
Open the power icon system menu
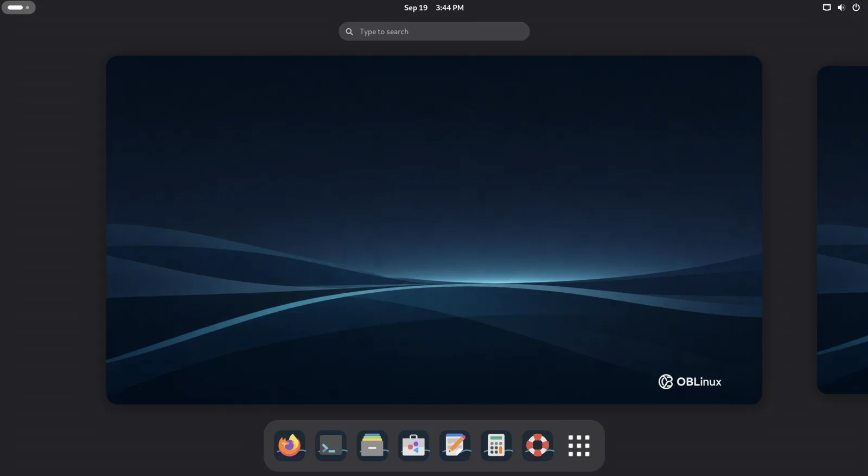click(x=856, y=8)
